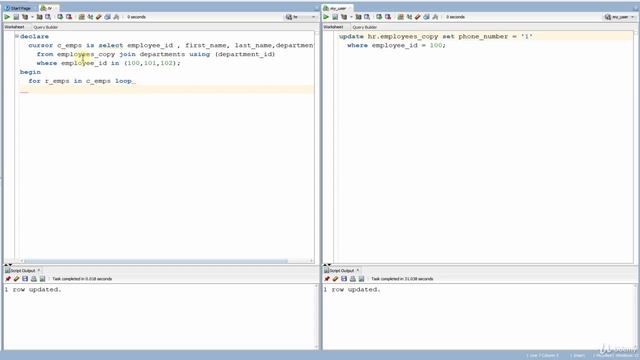The image size is (640, 360).
Task: Open the my_user connection dropdown in right worksheet
Action: (620, 17)
